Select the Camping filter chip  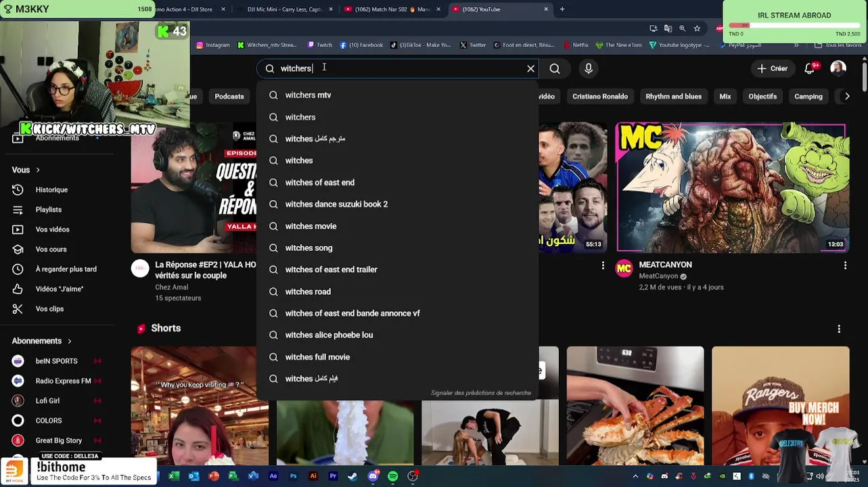click(808, 97)
